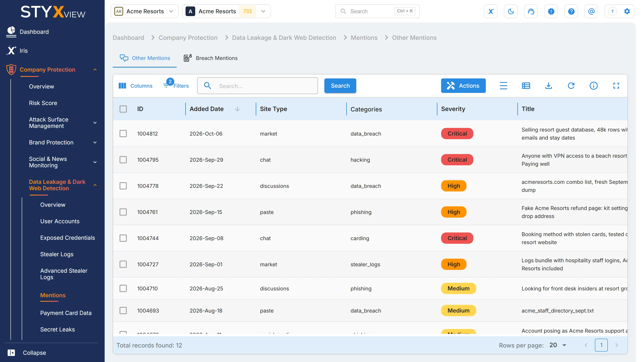
Task: Go to next page arrow
Action: pos(616,345)
